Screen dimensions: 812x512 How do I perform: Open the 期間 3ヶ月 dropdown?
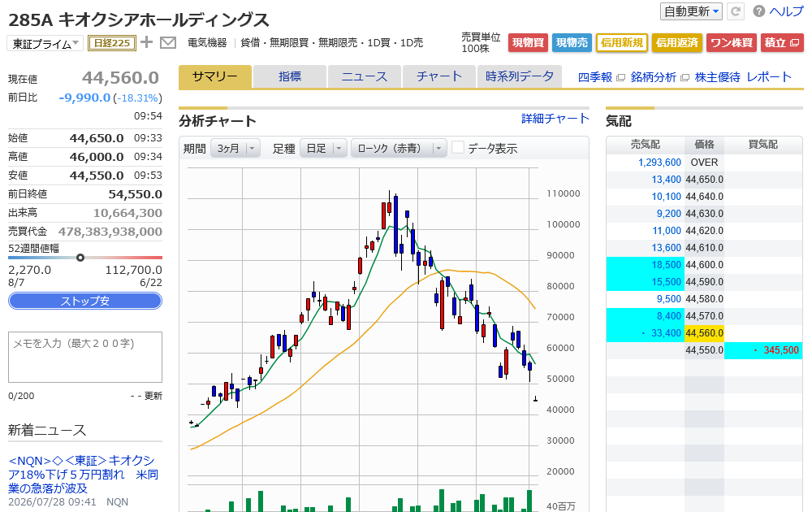point(235,148)
